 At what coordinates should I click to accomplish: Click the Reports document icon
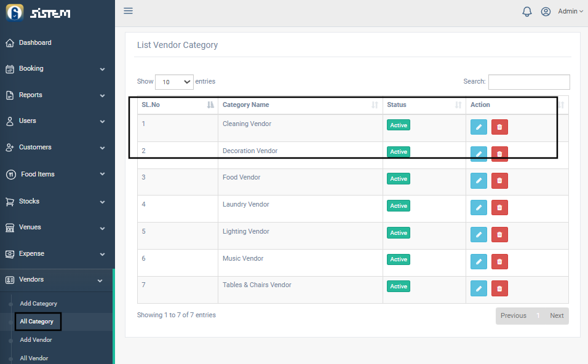coord(10,95)
